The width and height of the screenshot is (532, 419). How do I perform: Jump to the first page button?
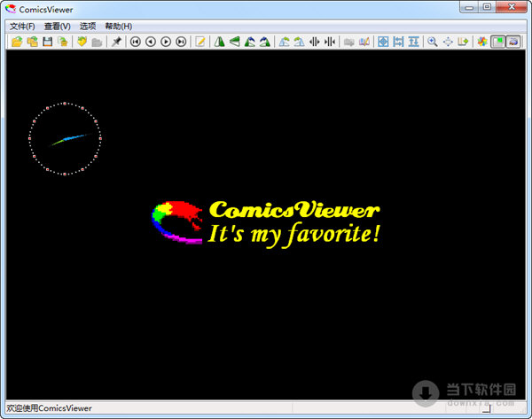pos(136,42)
